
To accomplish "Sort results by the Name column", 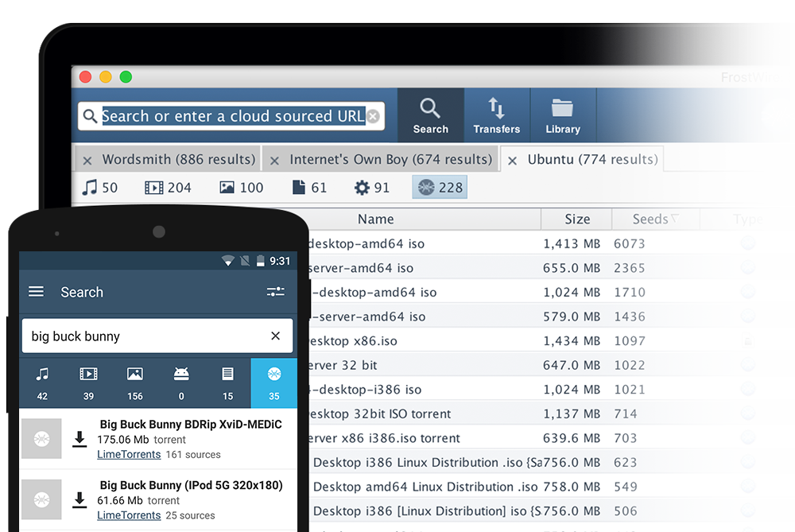I will pyautogui.click(x=375, y=219).
